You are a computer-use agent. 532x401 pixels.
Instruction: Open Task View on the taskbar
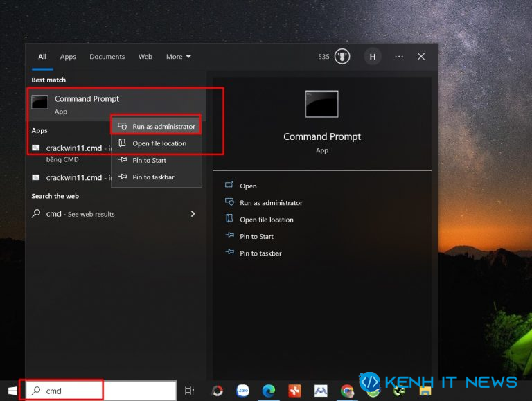pos(189,391)
